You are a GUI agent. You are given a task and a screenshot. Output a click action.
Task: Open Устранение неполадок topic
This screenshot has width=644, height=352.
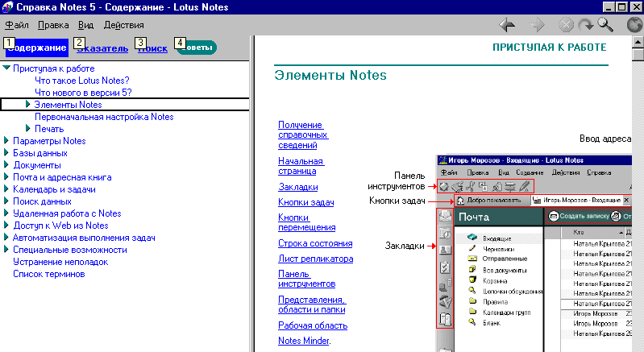click(x=60, y=262)
